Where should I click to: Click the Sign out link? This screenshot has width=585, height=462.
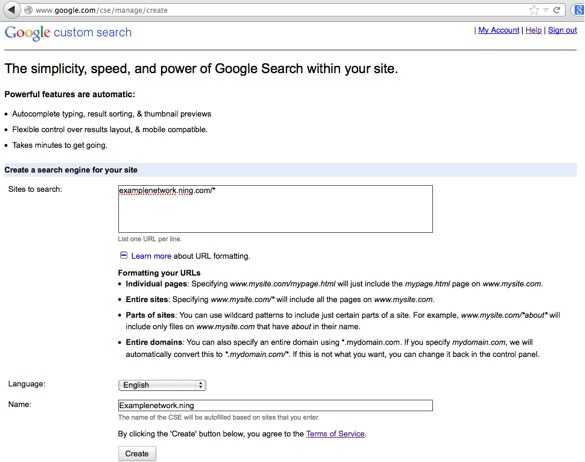pyautogui.click(x=562, y=30)
